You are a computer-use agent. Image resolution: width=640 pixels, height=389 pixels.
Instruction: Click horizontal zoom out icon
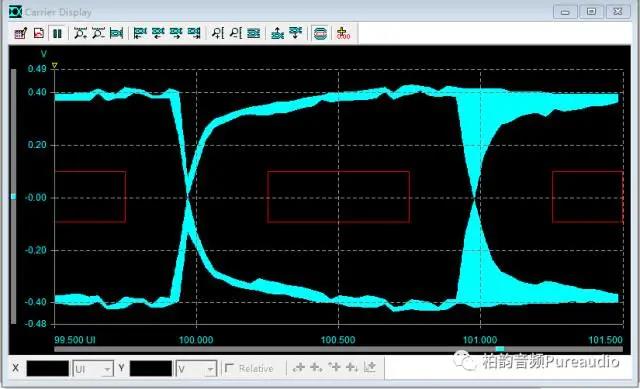pyautogui.click(x=98, y=33)
